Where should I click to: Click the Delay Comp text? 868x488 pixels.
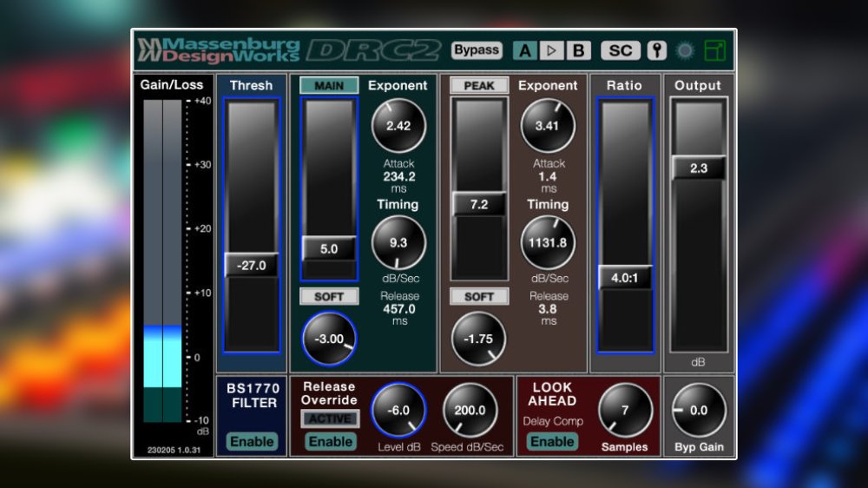pos(553,421)
